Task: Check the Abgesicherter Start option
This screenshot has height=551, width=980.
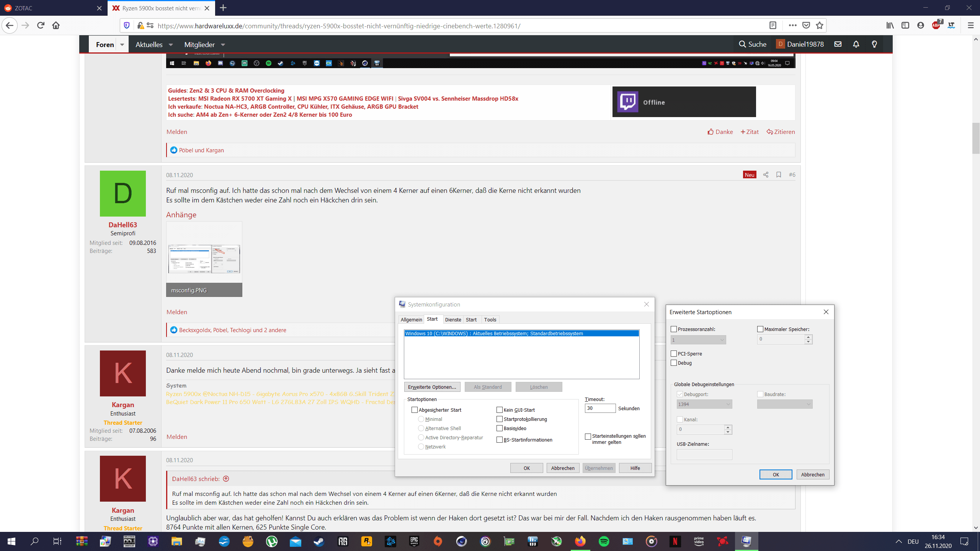Action: 415,410
